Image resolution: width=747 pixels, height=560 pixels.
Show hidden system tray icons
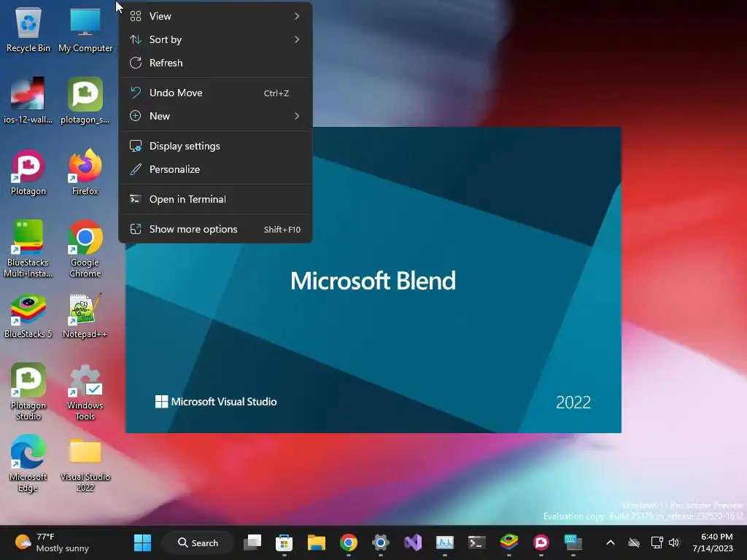tap(611, 542)
